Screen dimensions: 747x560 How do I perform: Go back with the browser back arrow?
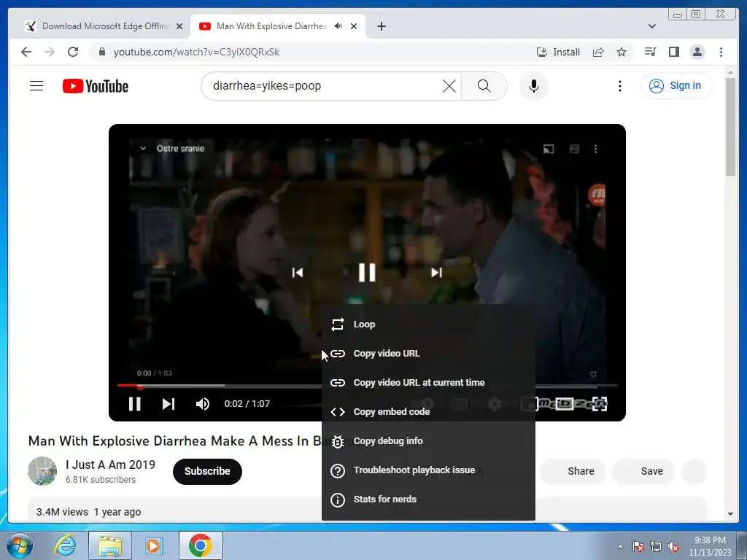pyautogui.click(x=26, y=52)
